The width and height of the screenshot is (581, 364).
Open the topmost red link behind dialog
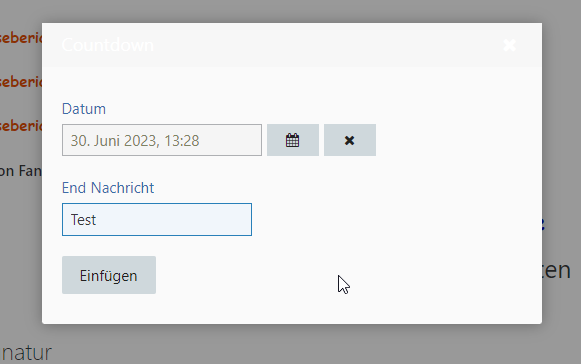pos(21,37)
